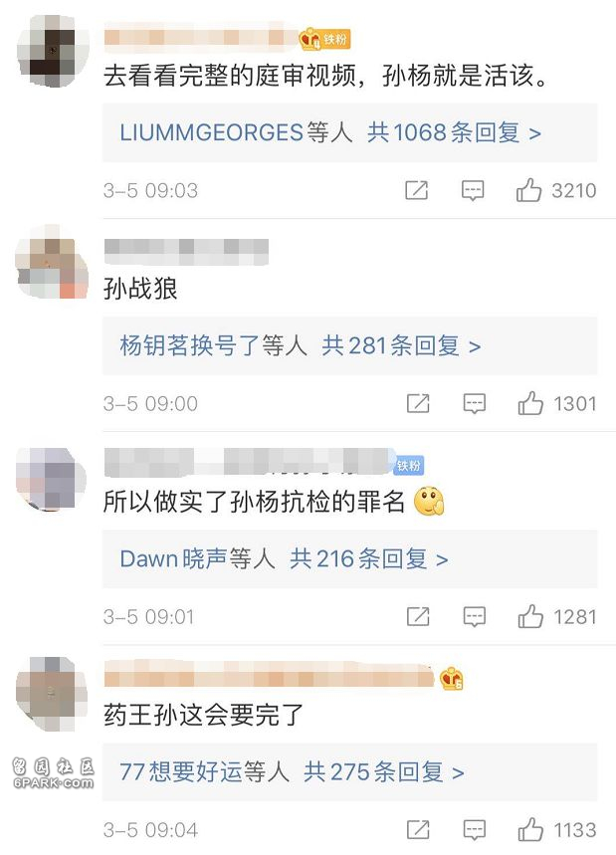Like the comment posted at 09:03
This screenshot has height=855, width=616.
528,190
